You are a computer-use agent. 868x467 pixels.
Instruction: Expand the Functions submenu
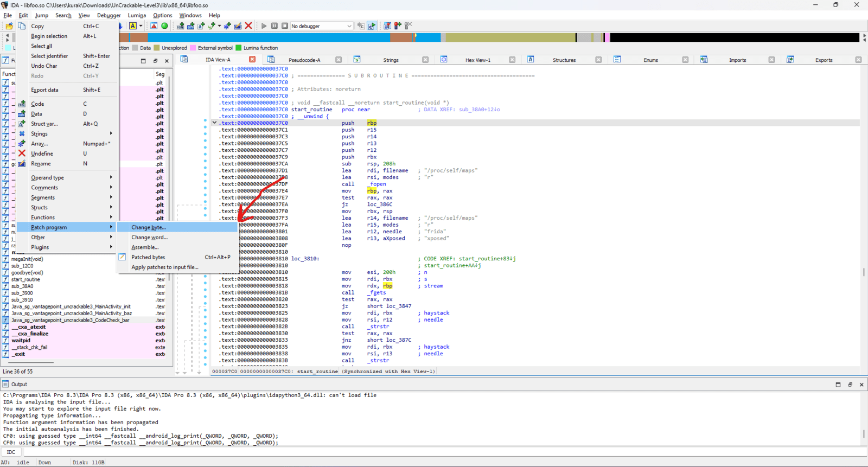67,217
